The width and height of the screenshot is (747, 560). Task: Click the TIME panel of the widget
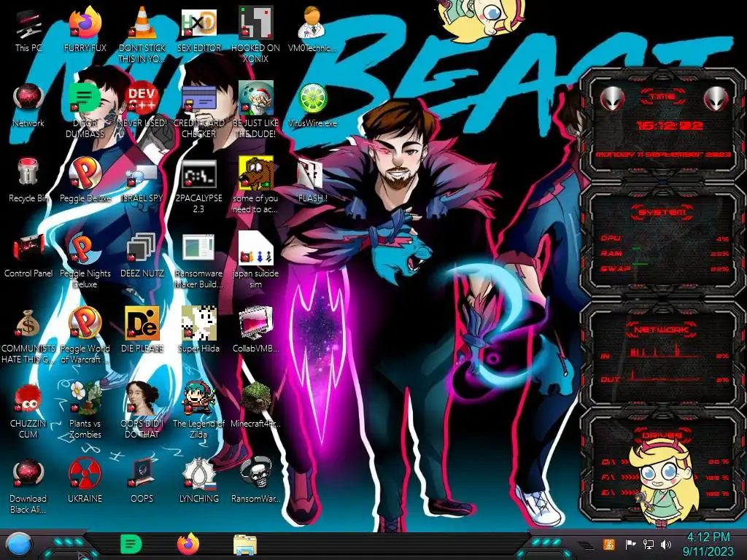662,126
